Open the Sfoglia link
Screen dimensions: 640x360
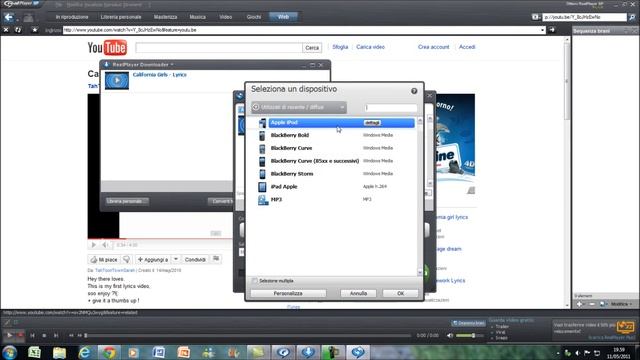tap(340, 47)
